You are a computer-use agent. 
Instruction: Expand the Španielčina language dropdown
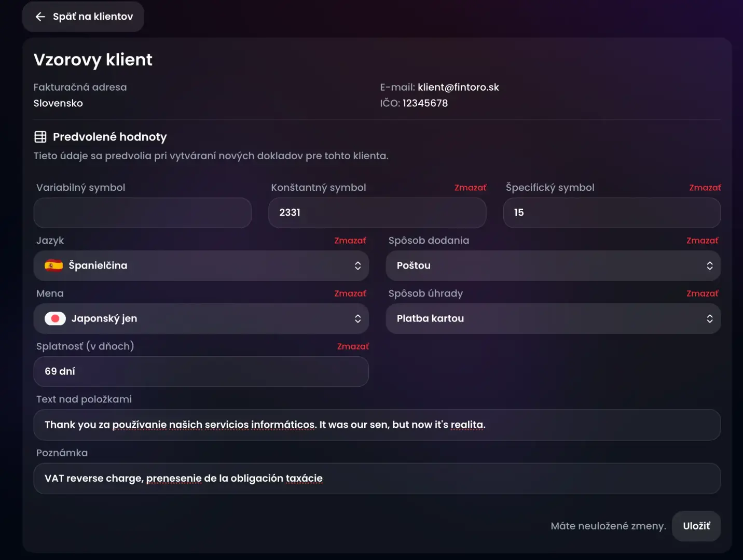pyautogui.click(x=201, y=265)
